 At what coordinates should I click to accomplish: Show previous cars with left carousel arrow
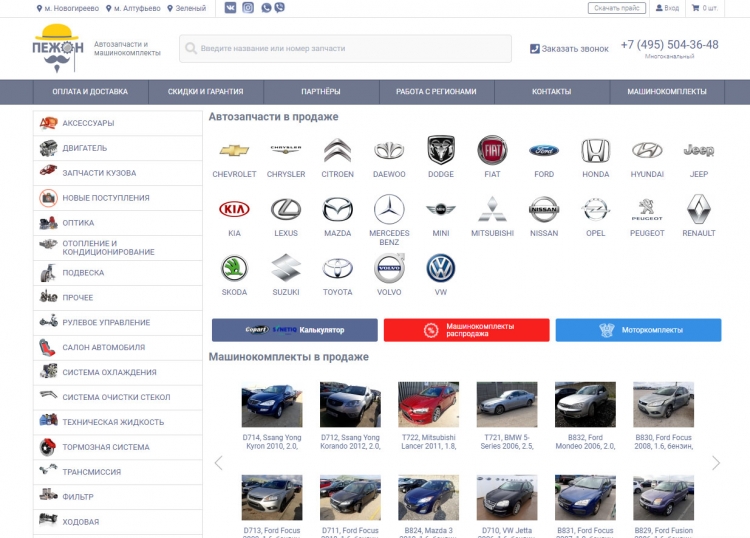[x=219, y=463]
